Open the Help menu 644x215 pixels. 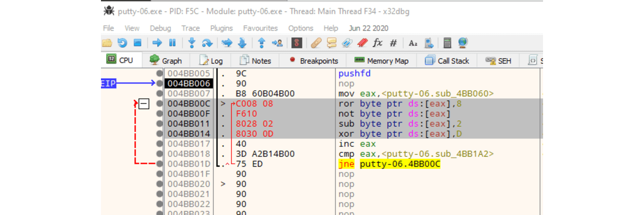click(331, 28)
